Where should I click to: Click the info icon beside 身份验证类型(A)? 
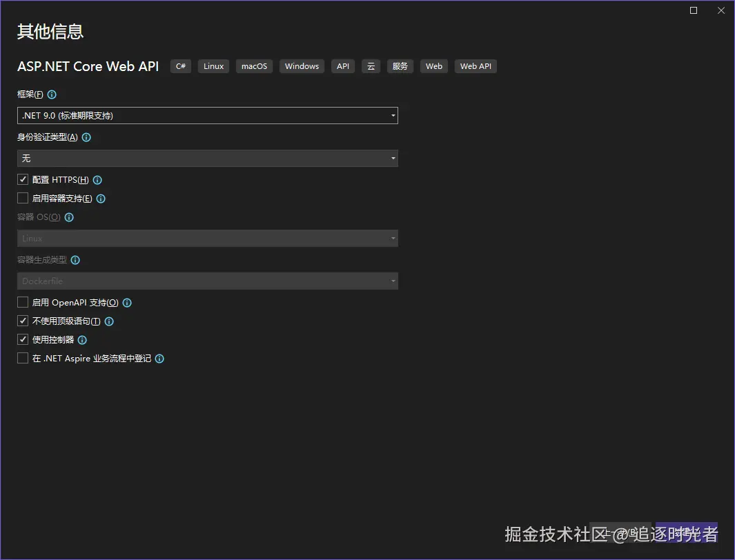[86, 137]
